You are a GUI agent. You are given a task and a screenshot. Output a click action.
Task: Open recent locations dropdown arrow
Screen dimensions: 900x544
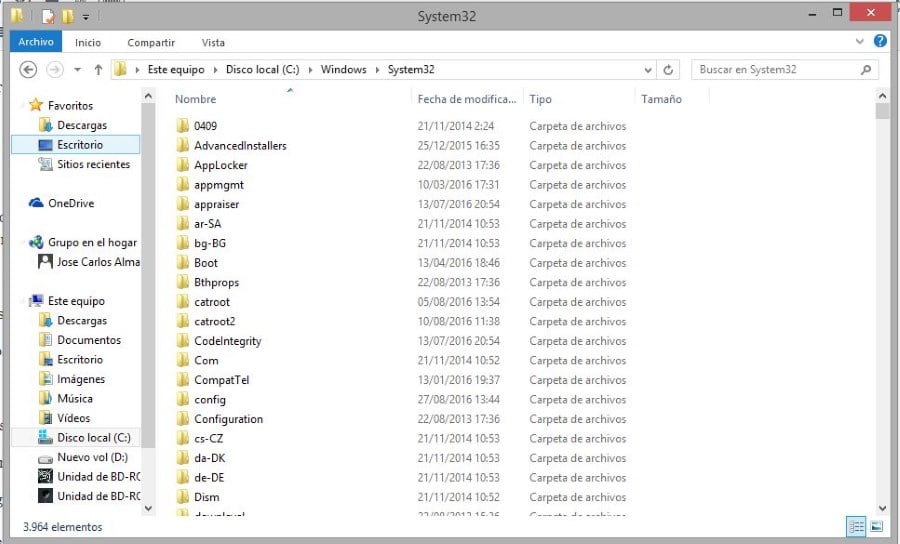pyautogui.click(x=76, y=70)
